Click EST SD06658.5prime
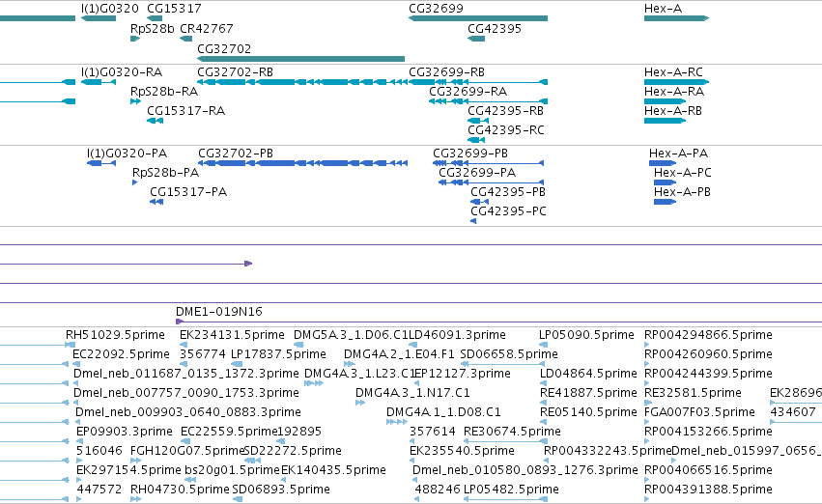822x504 pixels. coord(508,354)
